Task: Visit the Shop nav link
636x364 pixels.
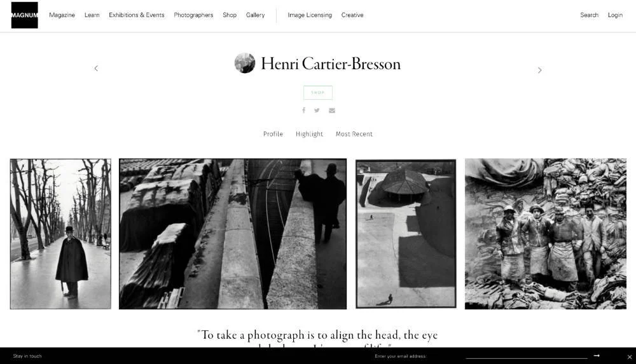Action: [x=230, y=15]
